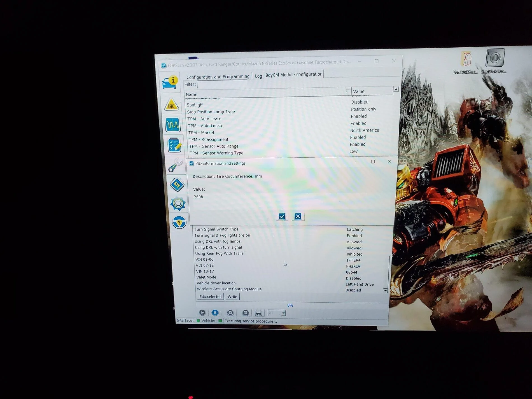
Task: Click the scrollbar up arrow
Action: tap(396, 89)
